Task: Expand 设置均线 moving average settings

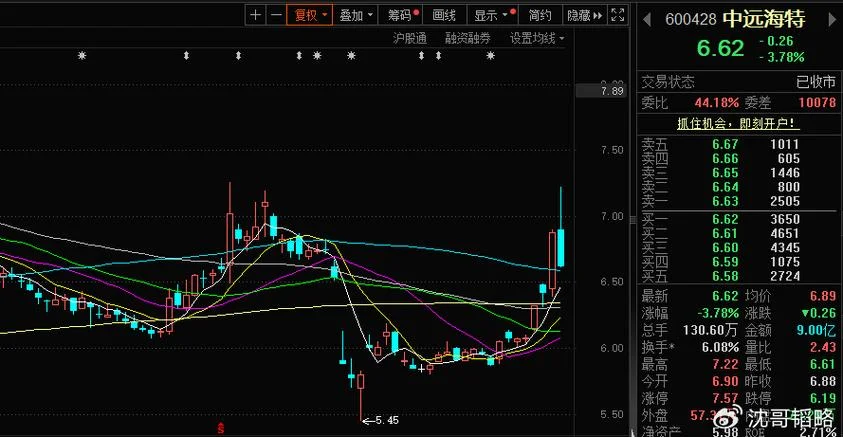Action: tap(537, 38)
